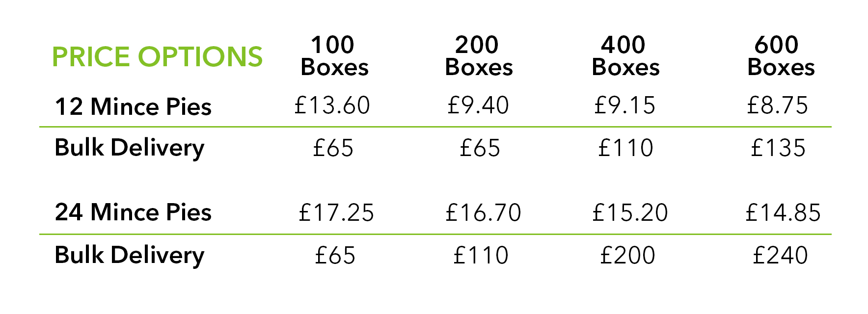Select the 400 Boxes column header

[625, 56]
